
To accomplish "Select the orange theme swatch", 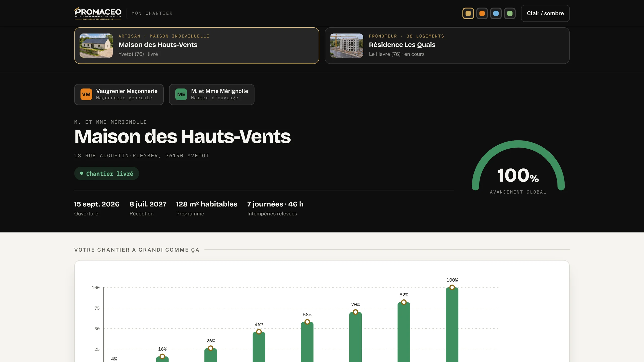I will [482, 13].
